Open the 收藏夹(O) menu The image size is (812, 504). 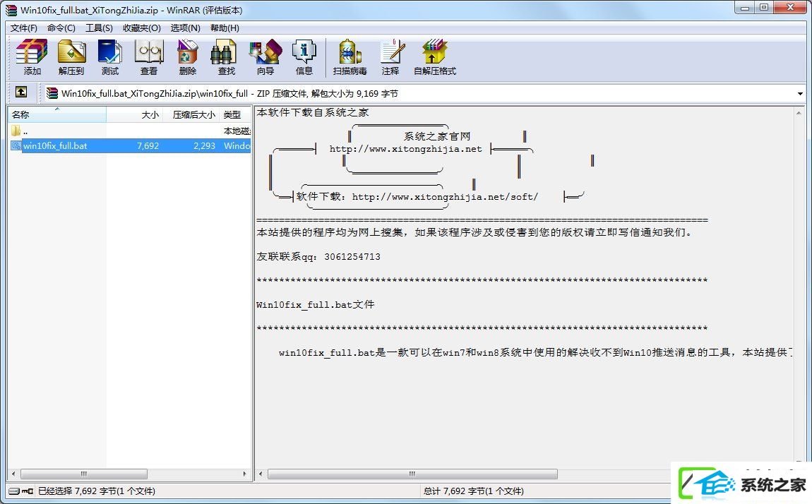point(141,28)
